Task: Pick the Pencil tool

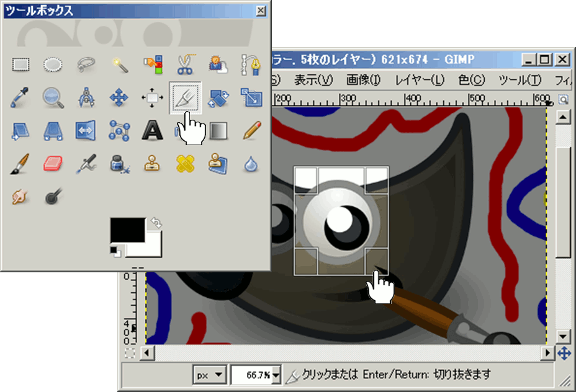Action: 251,130
